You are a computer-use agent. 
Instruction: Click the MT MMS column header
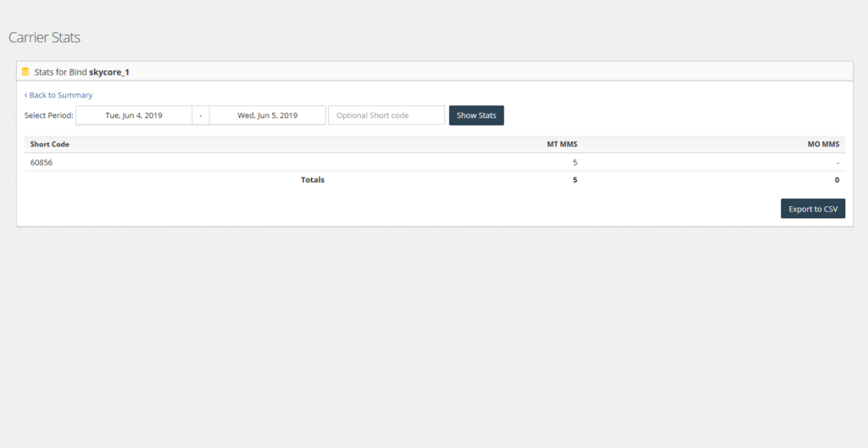click(562, 144)
